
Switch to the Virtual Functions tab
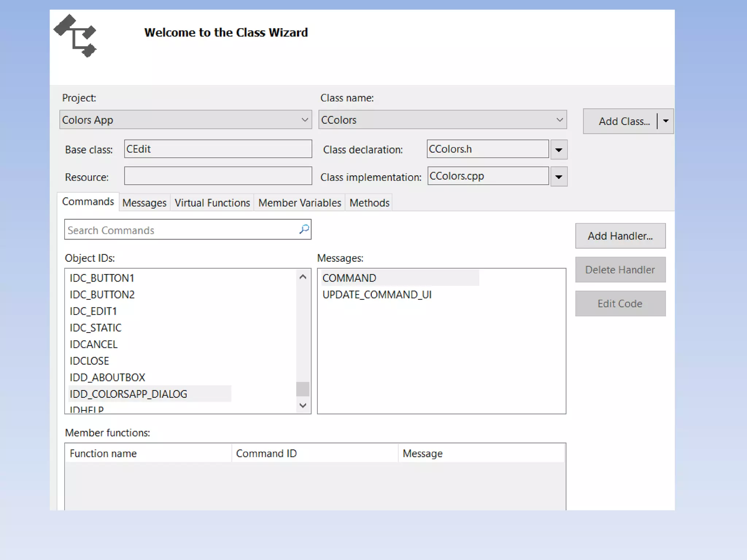point(212,203)
